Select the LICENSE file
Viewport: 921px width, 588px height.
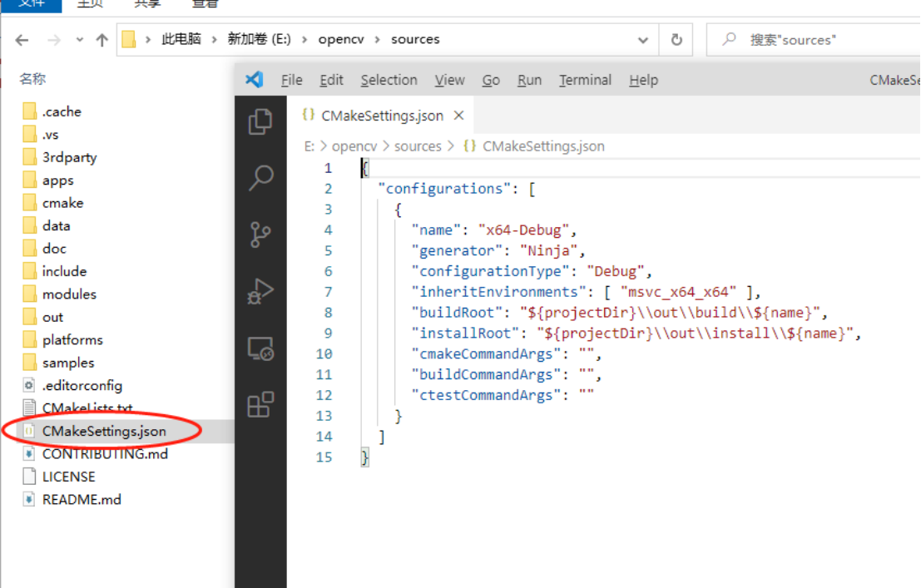click(x=68, y=477)
